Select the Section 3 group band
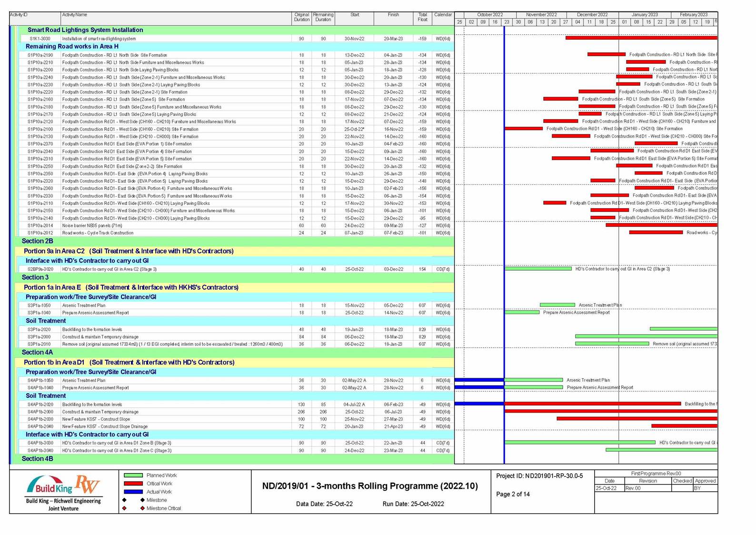 [x=233, y=277]
